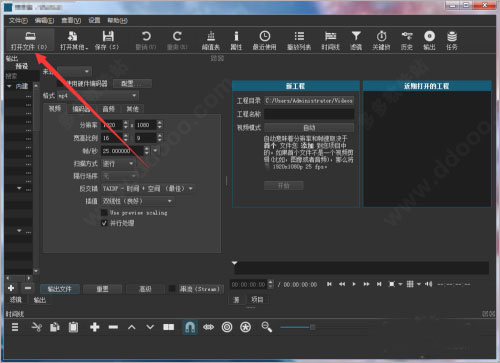500x363 pixels.
Task: Toggle scrub while dragging icon
Action: click(x=209, y=327)
